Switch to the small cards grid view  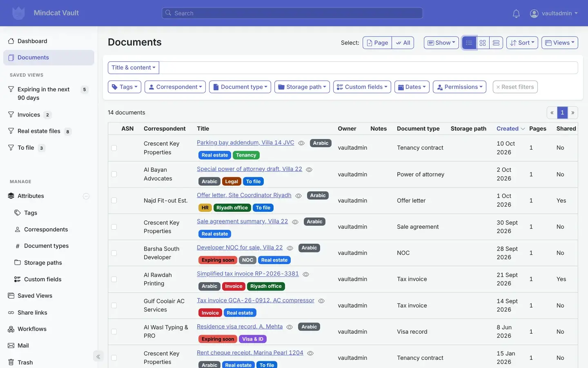tap(483, 43)
